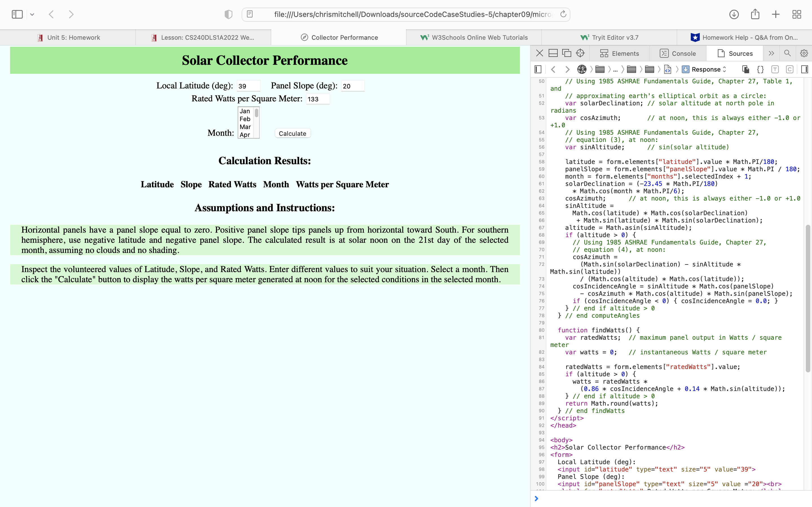Expand hidden inspector tabs with double chevron

[x=771, y=53]
